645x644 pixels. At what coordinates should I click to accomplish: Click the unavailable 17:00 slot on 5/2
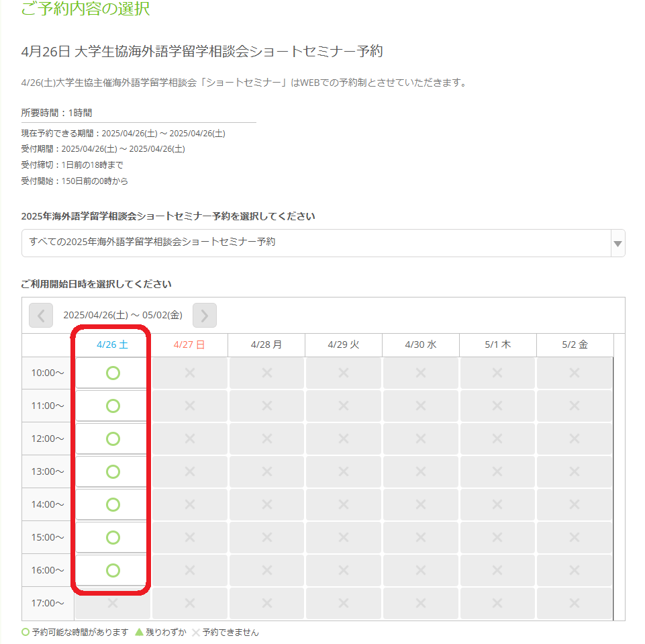(x=575, y=603)
